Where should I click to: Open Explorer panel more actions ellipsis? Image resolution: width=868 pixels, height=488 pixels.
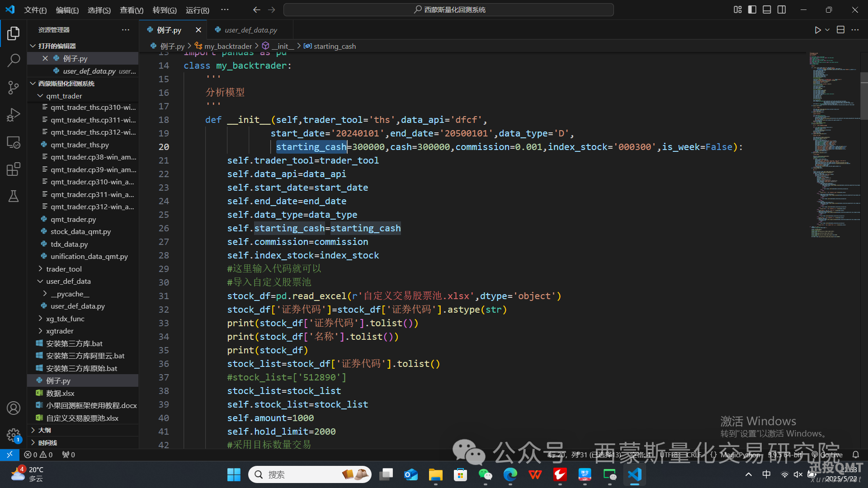point(126,30)
